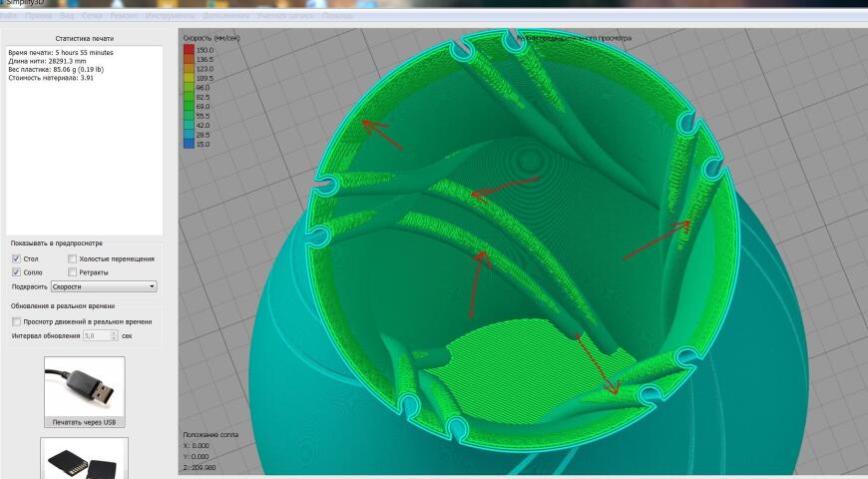
Task: Enable the Холостые перемещения checkbox
Action: pyautogui.click(x=73, y=258)
